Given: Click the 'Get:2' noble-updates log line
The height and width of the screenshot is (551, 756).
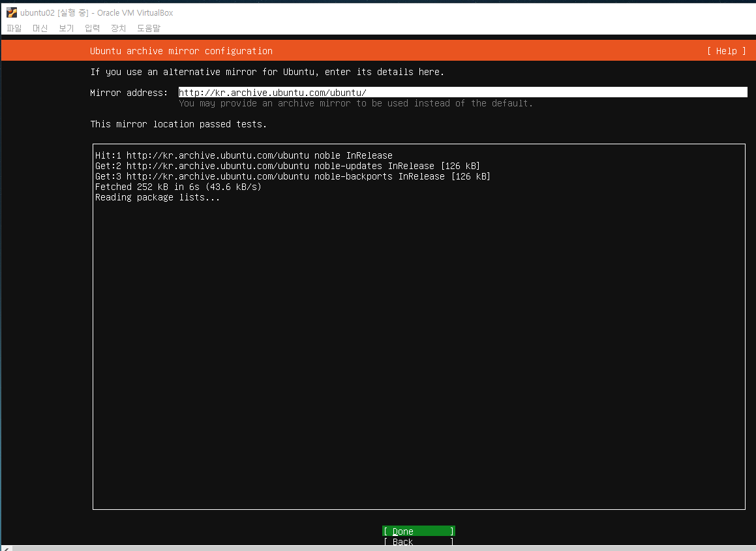Looking at the screenshot, I should coord(288,166).
